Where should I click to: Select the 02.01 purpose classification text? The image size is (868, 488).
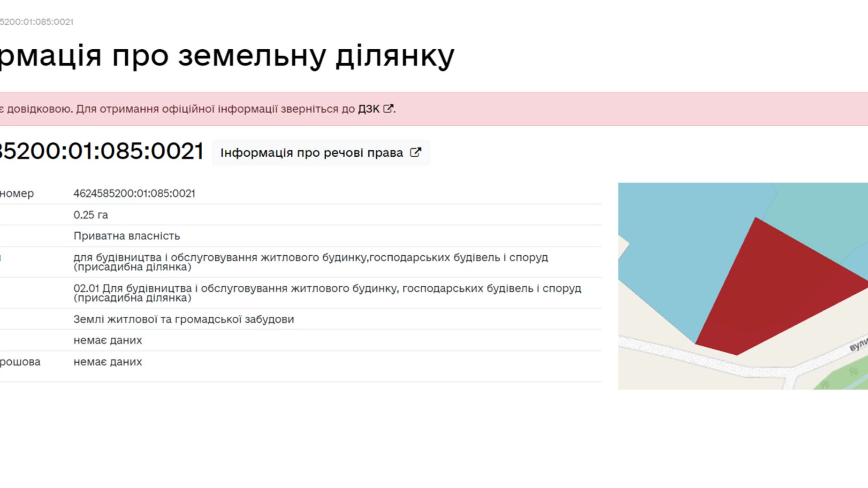pos(327,293)
